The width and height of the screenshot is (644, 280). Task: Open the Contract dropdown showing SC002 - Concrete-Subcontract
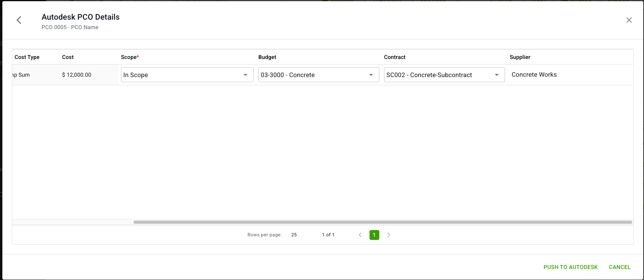point(444,75)
